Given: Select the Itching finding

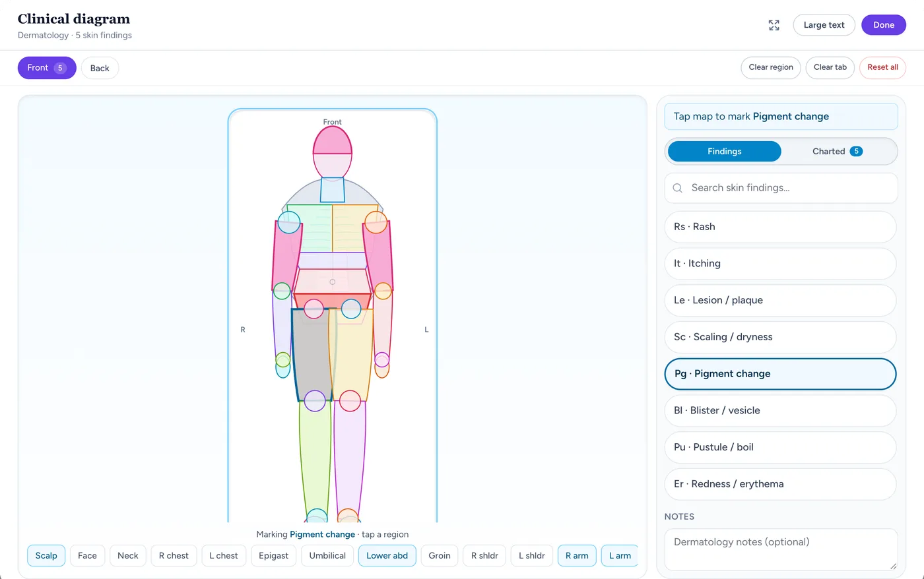Looking at the screenshot, I should [x=780, y=264].
